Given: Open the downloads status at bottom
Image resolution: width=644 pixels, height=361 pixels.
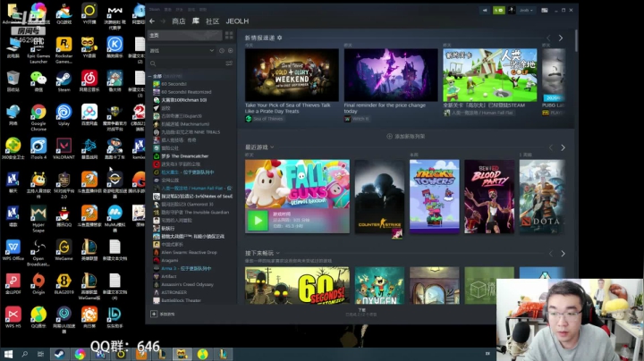Looking at the screenshot, I should [x=361, y=312].
